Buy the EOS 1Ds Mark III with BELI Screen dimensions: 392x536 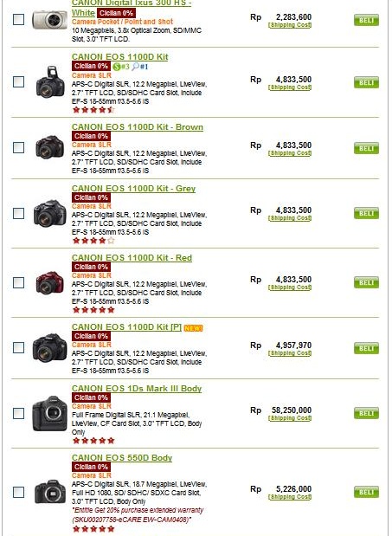pyautogui.click(x=366, y=413)
